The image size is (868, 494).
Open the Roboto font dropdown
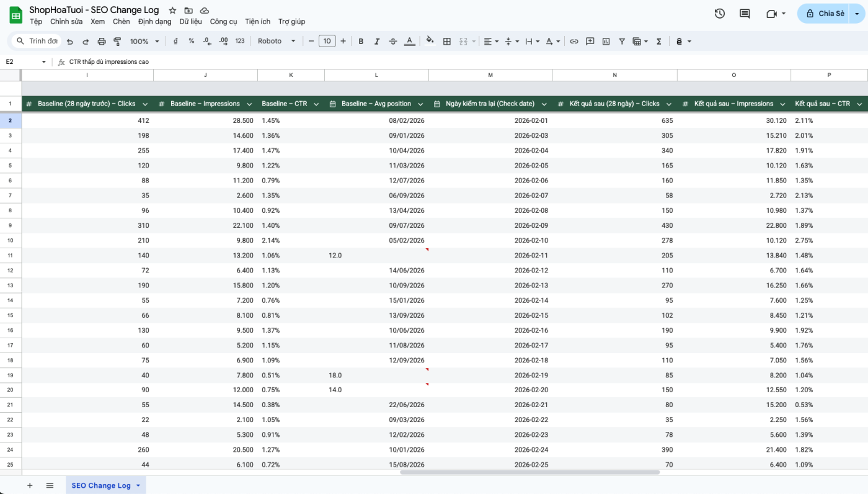point(277,42)
